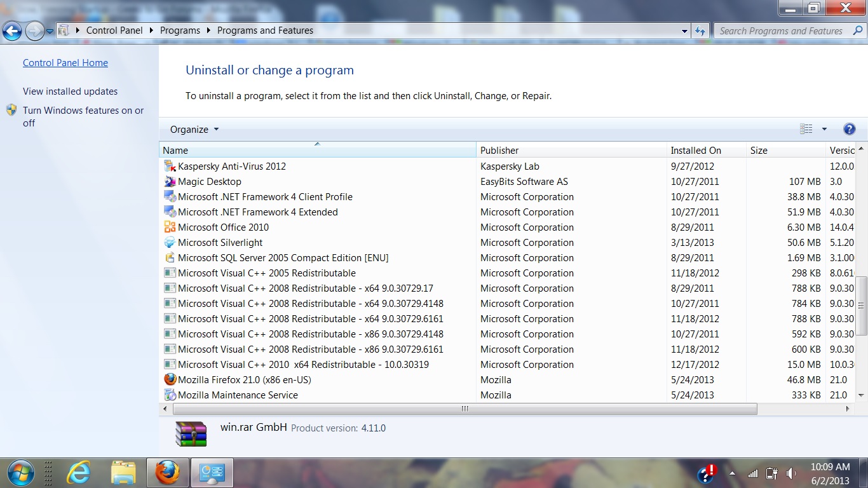Click the horizontal scrollbar right arrow
The height and width of the screenshot is (488, 868).
tap(848, 409)
